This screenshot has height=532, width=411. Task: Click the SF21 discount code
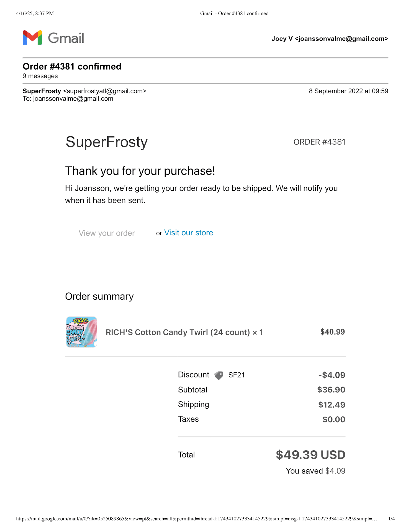(x=237, y=375)
